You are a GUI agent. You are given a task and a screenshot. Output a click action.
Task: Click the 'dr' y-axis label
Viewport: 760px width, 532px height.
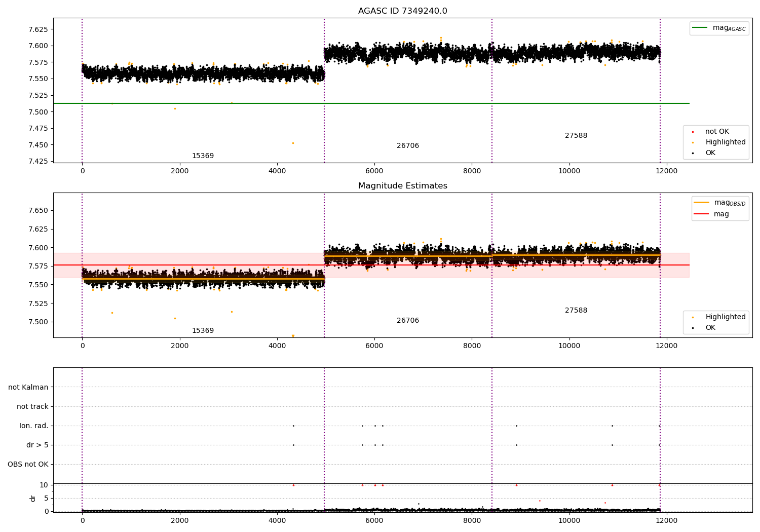[33, 498]
